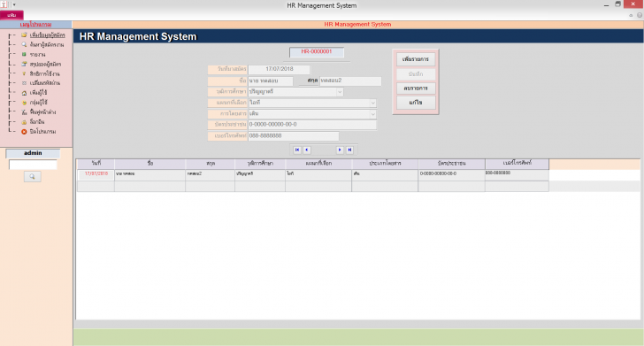The height and width of the screenshot is (346, 644).
Task: Click the surname field ทดสอบ2
Action: [x=350, y=81]
